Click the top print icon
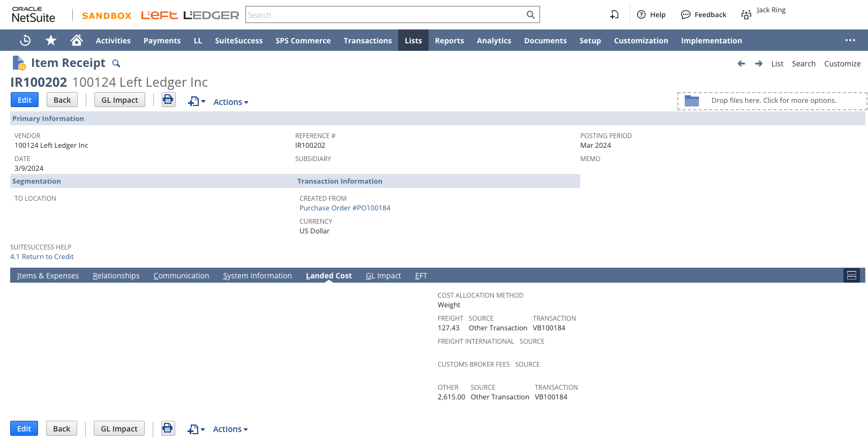Viewport: 868px width, 447px height. 169,100
